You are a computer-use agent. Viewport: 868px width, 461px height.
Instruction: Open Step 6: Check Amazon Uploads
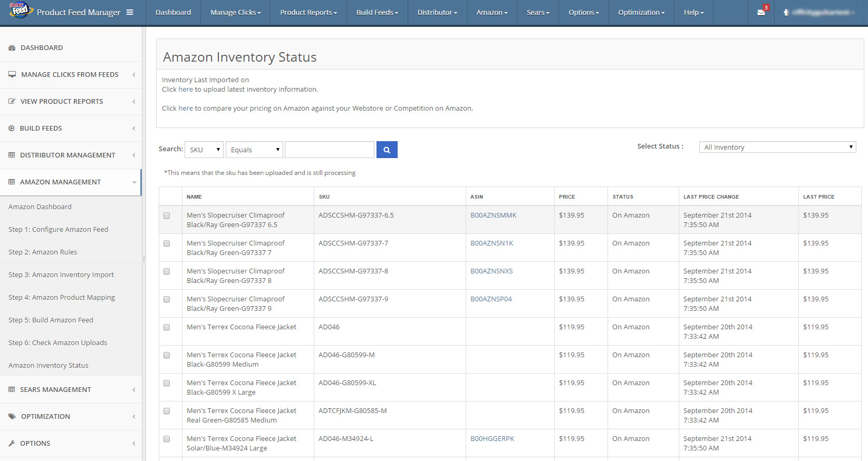(57, 343)
